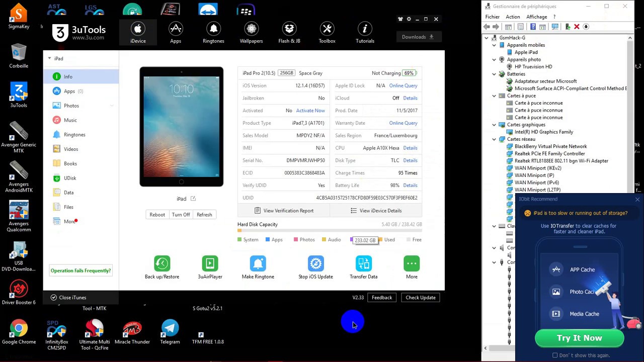The image size is (644, 362).
Task: Open Google Chrome desktop shortcut
Action: [x=19, y=332]
